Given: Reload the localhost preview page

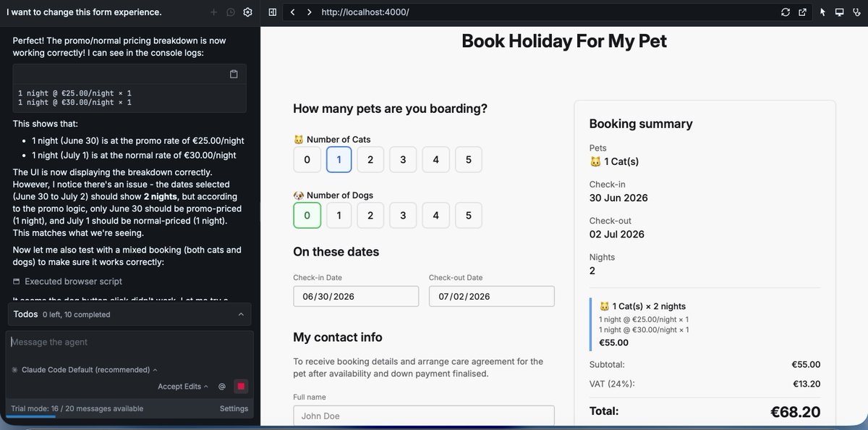Looking at the screenshot, I should [x=786, y=12].
